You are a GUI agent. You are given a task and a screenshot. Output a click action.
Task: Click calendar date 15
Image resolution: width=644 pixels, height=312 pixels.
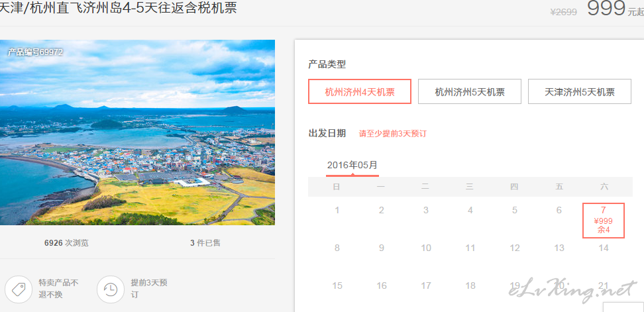(337, 286)
